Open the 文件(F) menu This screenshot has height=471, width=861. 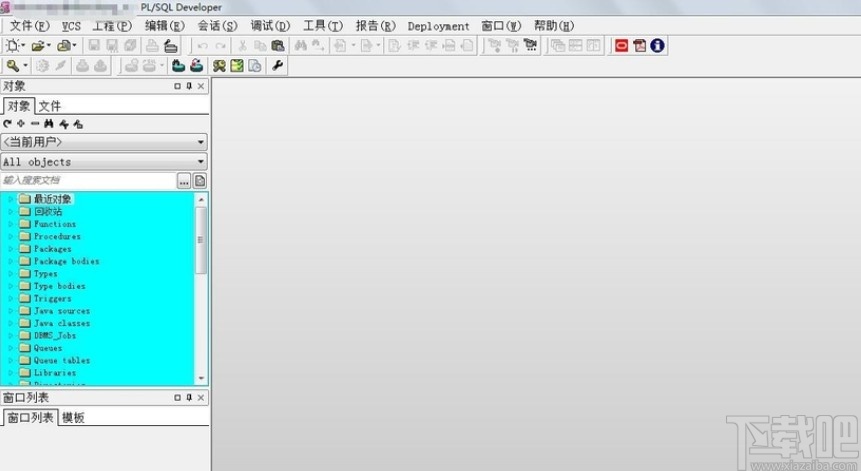[29, 26]
